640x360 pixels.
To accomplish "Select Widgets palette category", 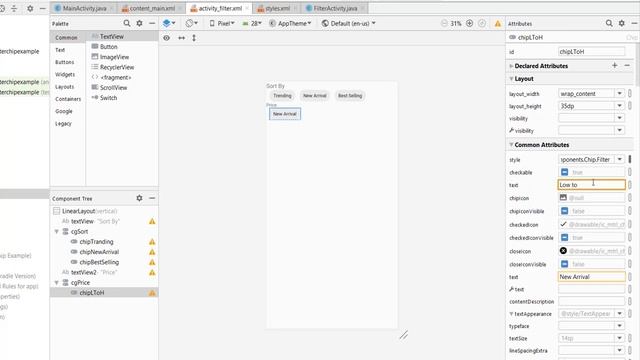I will point(65,74).
